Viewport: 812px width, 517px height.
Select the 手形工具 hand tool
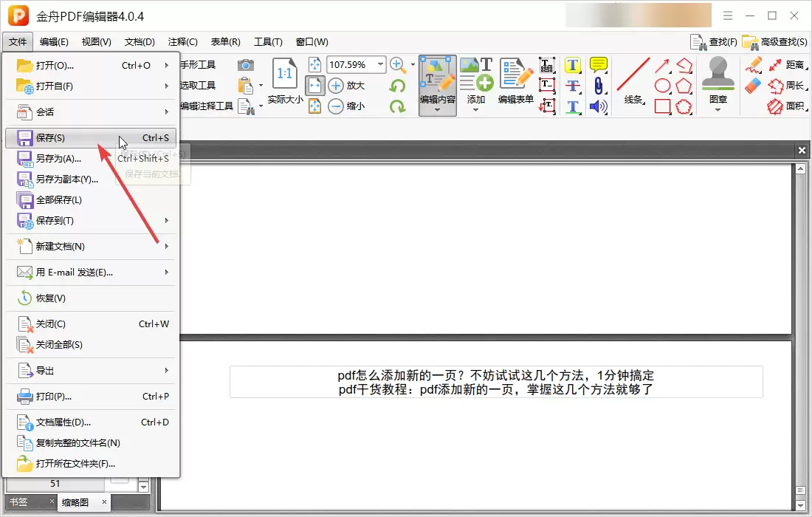199,64
